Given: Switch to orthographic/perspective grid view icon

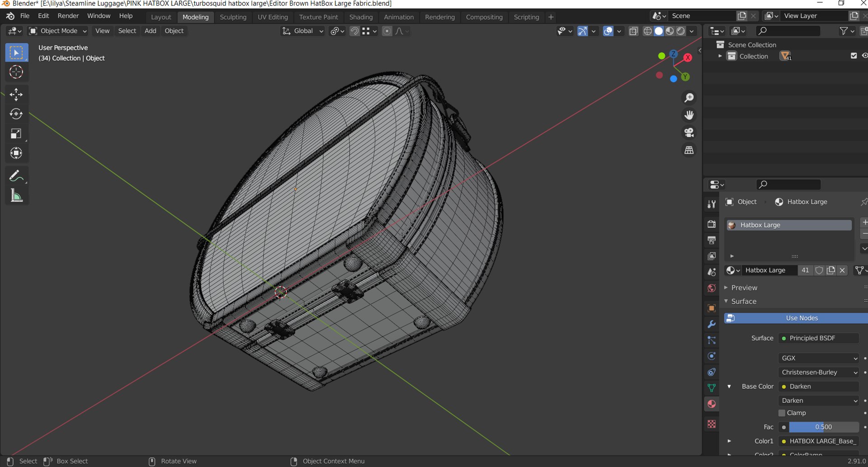Looking at the screenshot, I should (x=689, y=150).
